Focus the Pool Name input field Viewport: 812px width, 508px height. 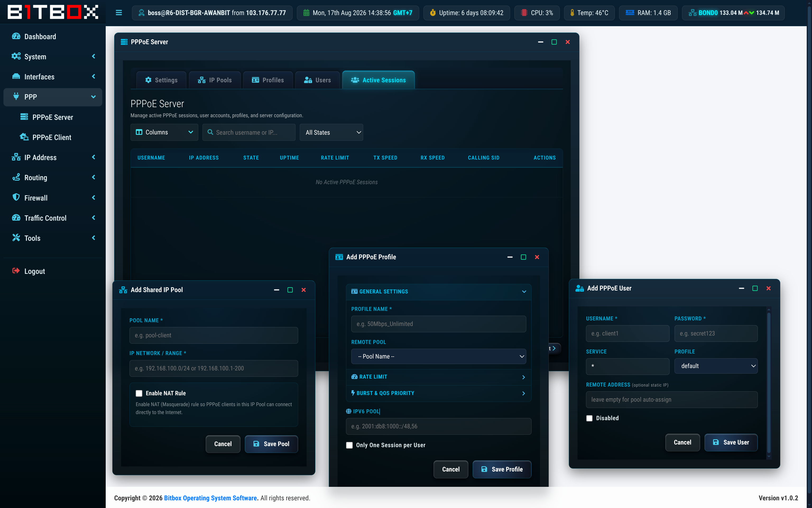click(213, 335)
